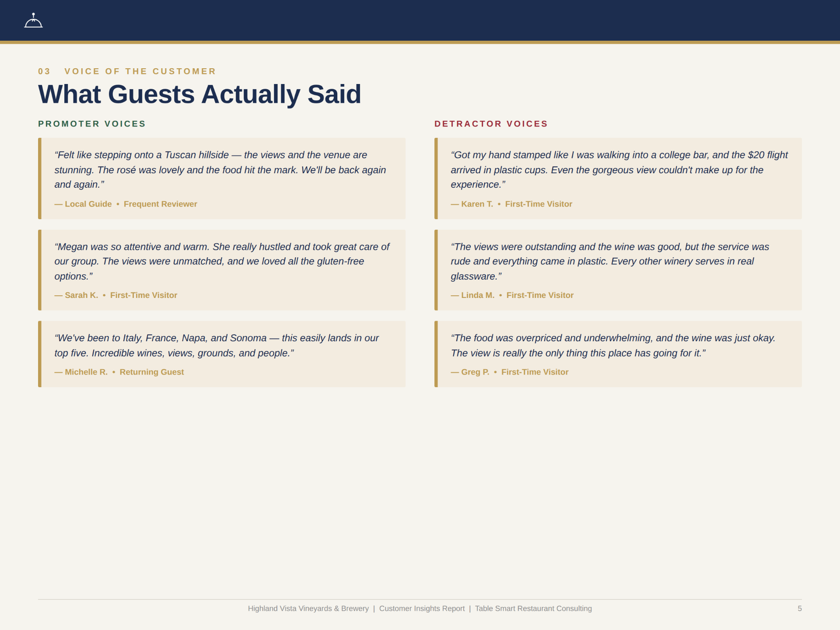Click "Table Smart Restaurant Consulting" footer text

tap(533, 609)
